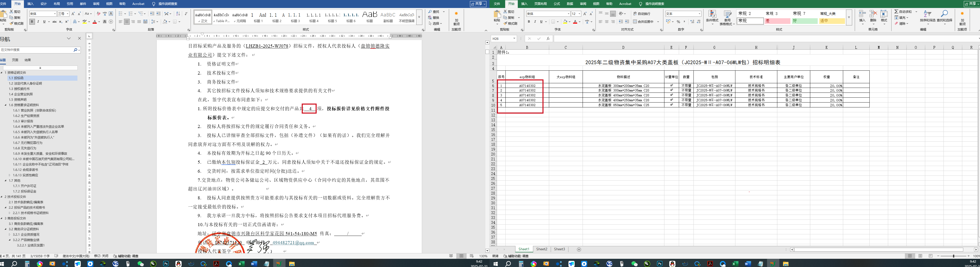Image resolution: width=980 pixels, height=267 pixels.
Task: Open Excel's font name dropdown
Action: click(568, 14)
